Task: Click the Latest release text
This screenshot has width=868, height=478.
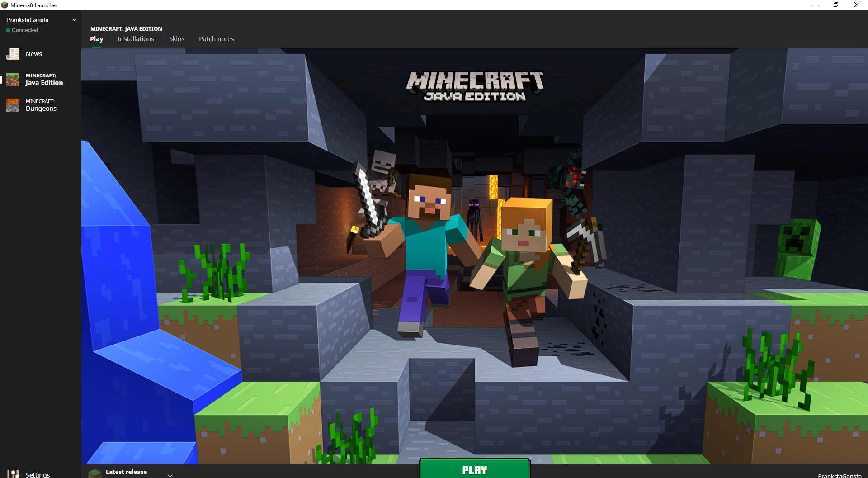Action: point(126,472)
